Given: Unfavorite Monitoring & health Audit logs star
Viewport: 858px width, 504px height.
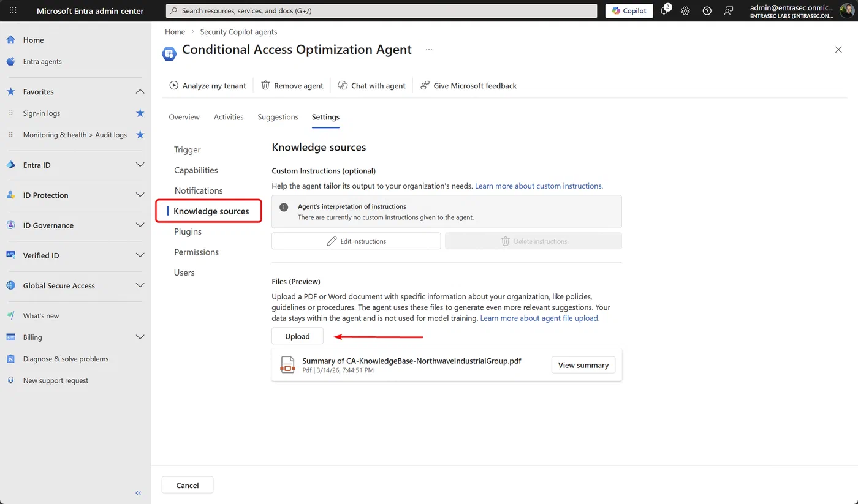Looking at the screenshot, I should coord(140,134).
